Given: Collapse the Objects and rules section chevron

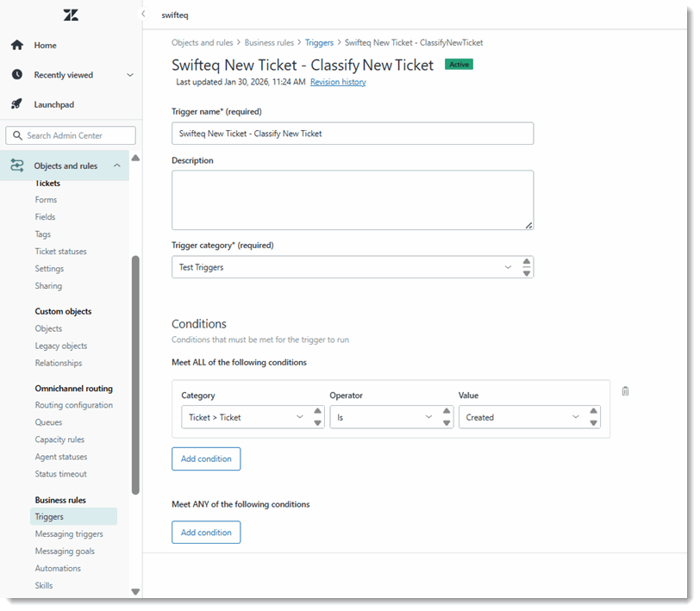Looking at the screenshot, I should tap(117, 165).
